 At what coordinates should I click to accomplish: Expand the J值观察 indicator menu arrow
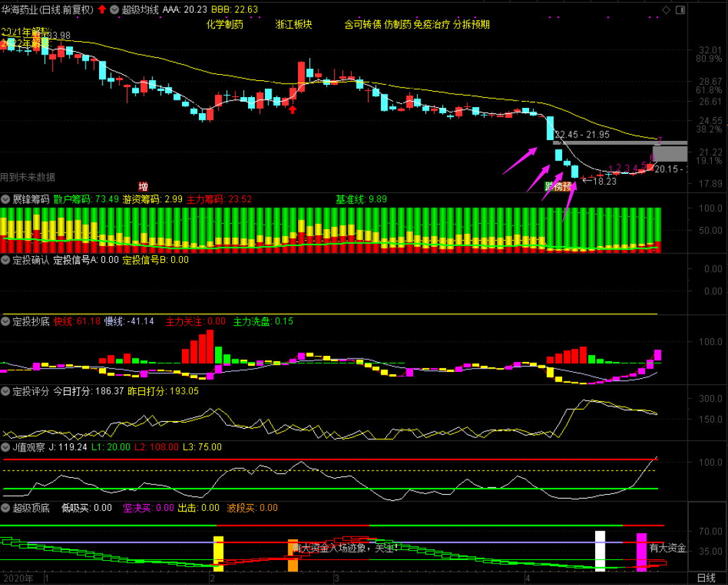(5, 447)
